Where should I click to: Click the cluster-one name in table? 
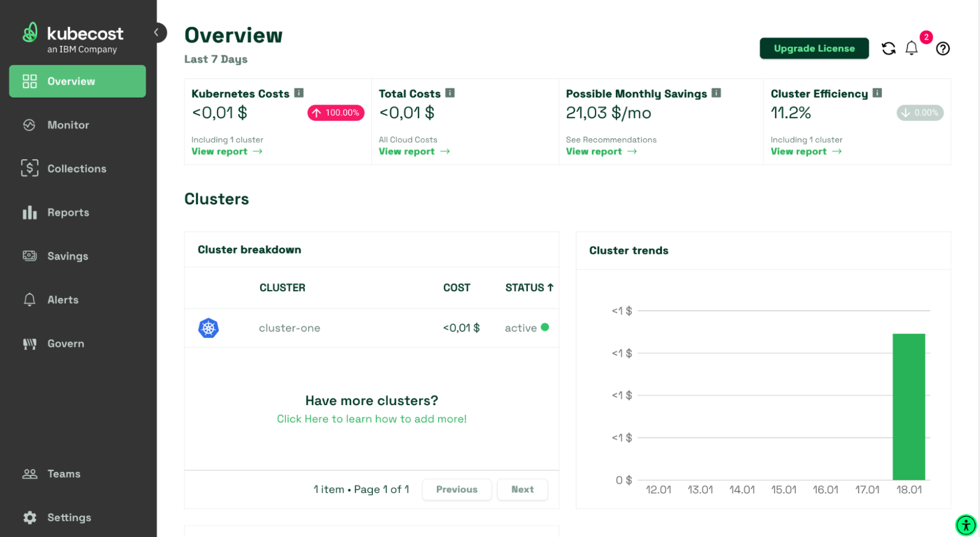click(290, 328)
